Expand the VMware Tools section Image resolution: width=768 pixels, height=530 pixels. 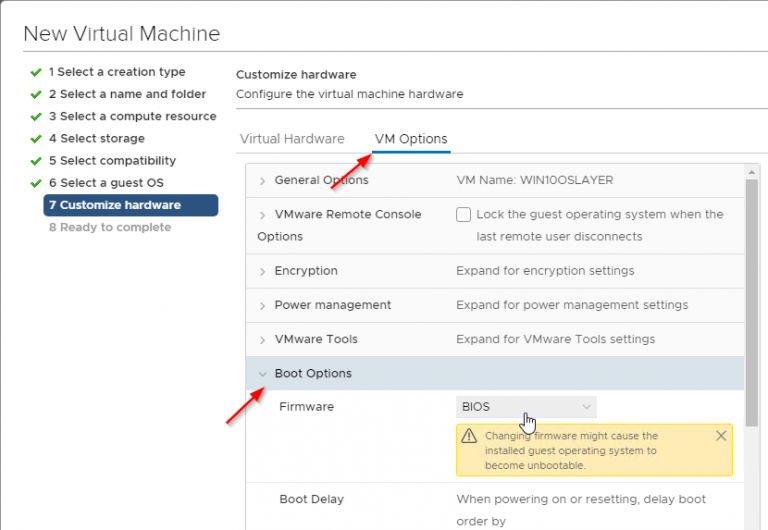tap(262, 340)
